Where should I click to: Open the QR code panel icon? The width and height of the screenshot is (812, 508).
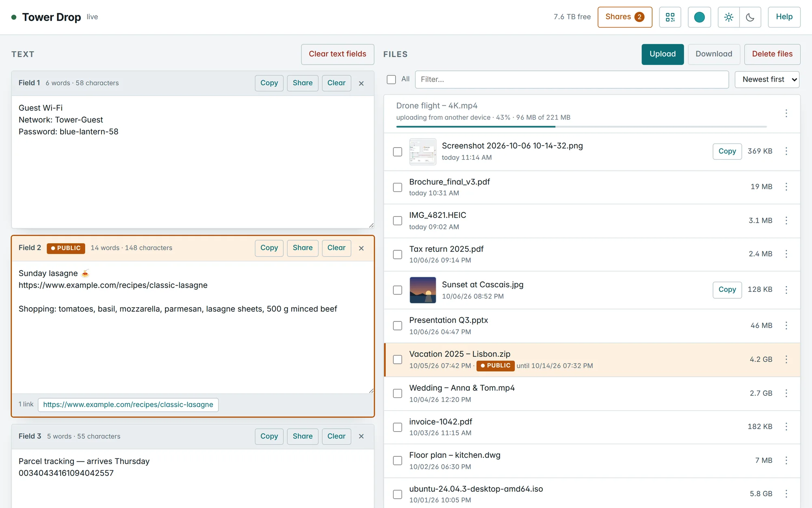pos(670,17)
